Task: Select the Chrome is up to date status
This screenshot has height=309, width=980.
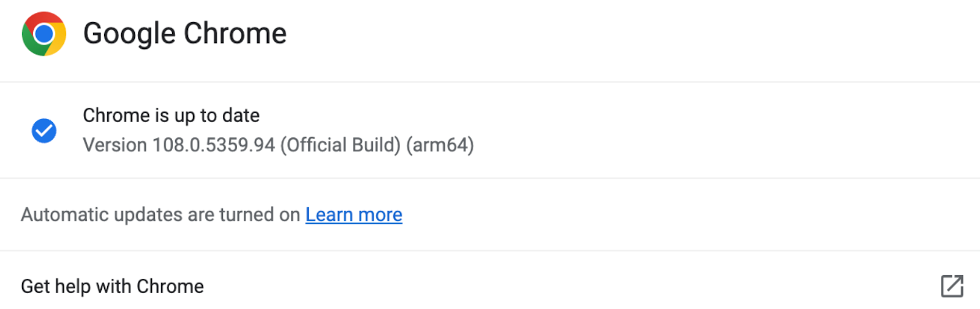Action: click(171, 115)
